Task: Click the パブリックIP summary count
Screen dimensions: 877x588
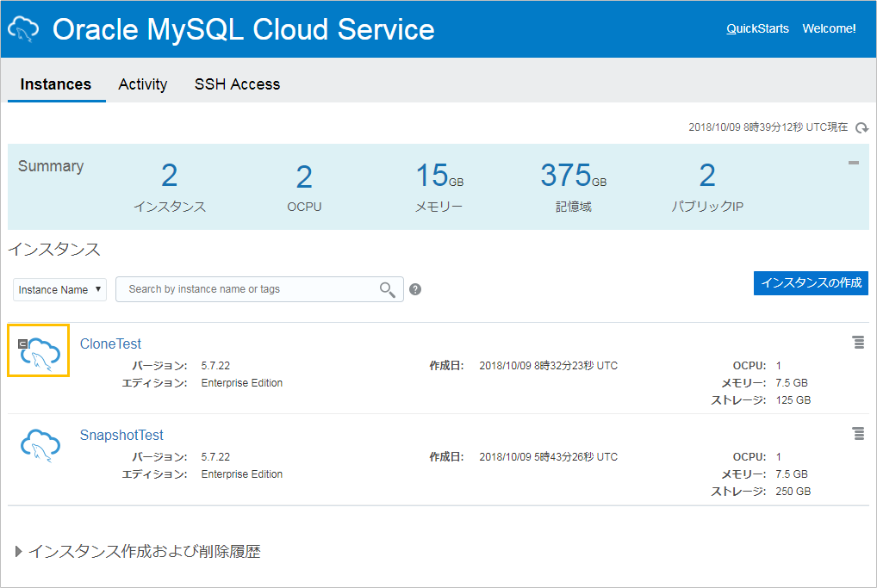Action: coord(707,176)
